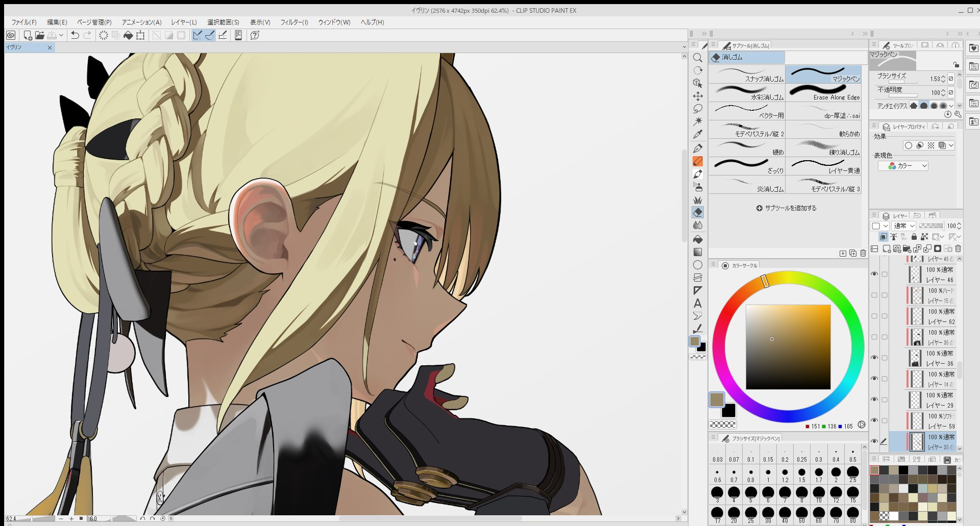Click the main drawing color swatch
980x526 pixels.
(x=717, y=399)
